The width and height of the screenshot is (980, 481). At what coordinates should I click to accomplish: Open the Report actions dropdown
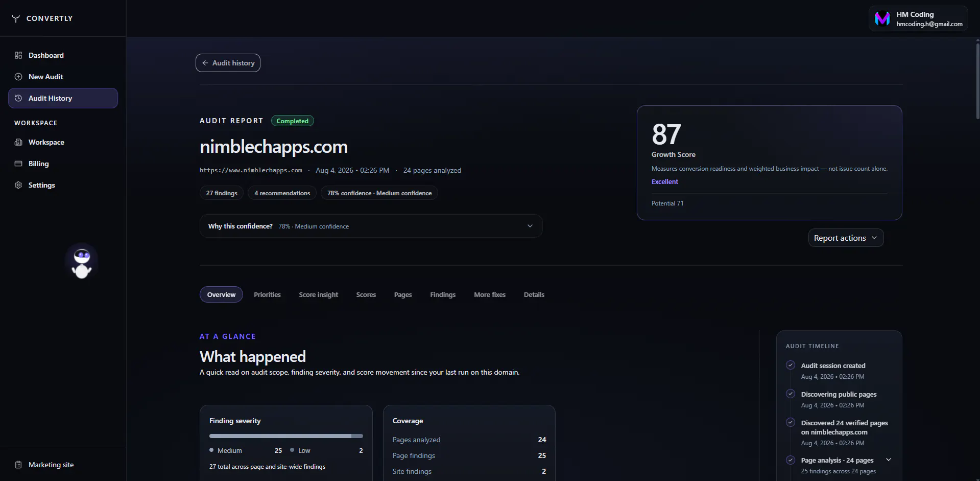[846, 238]
